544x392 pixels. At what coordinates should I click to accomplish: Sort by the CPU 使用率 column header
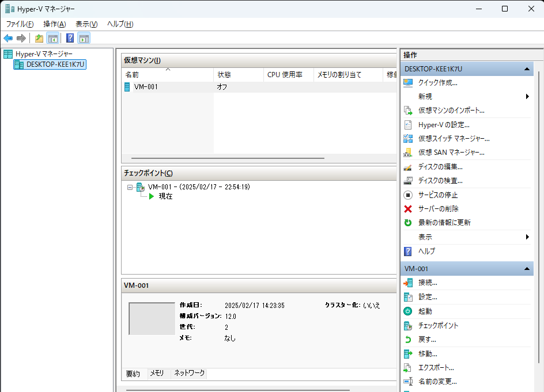click(289, 75)
